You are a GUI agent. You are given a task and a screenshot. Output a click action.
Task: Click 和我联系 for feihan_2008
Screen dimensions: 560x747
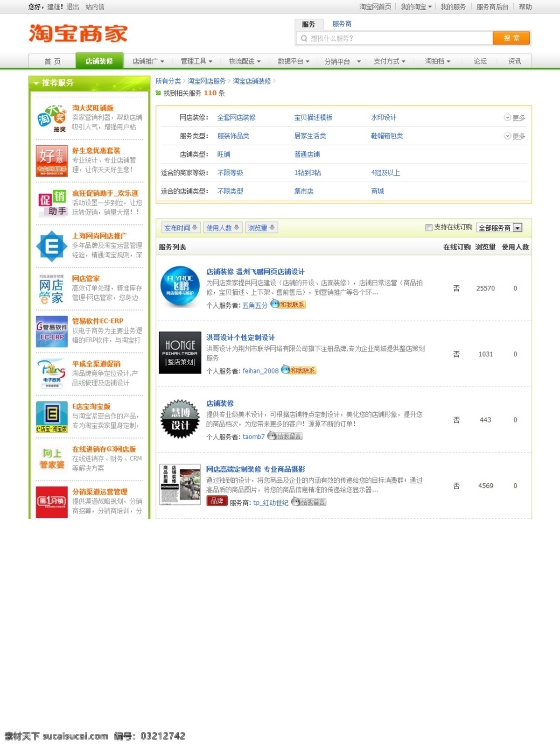pyautogui.click(x=299, y=370)
